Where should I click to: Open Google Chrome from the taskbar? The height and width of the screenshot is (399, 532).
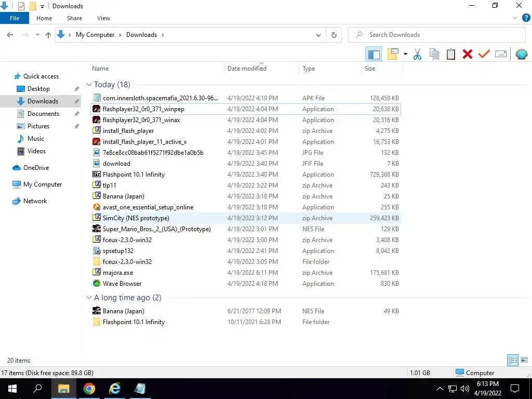[x=89, y=389]
